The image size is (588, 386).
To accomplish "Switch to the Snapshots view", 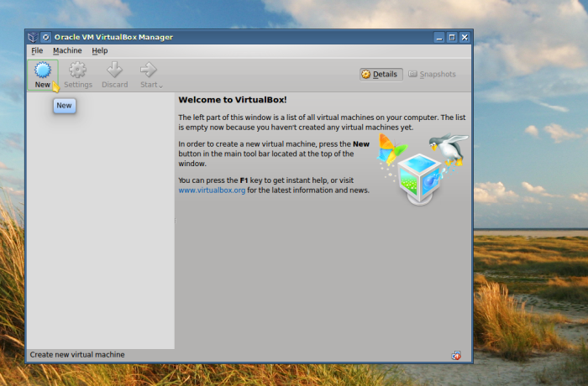I will tap(432, 74).
